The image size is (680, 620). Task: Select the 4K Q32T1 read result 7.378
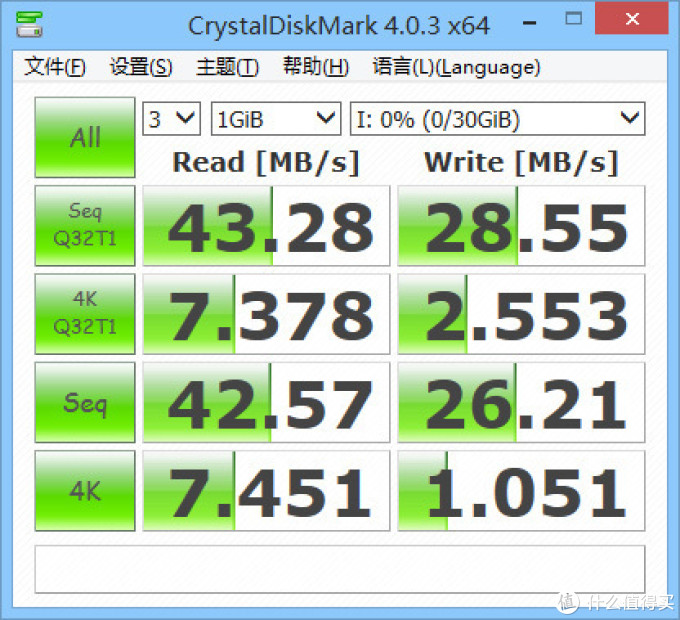266,314
